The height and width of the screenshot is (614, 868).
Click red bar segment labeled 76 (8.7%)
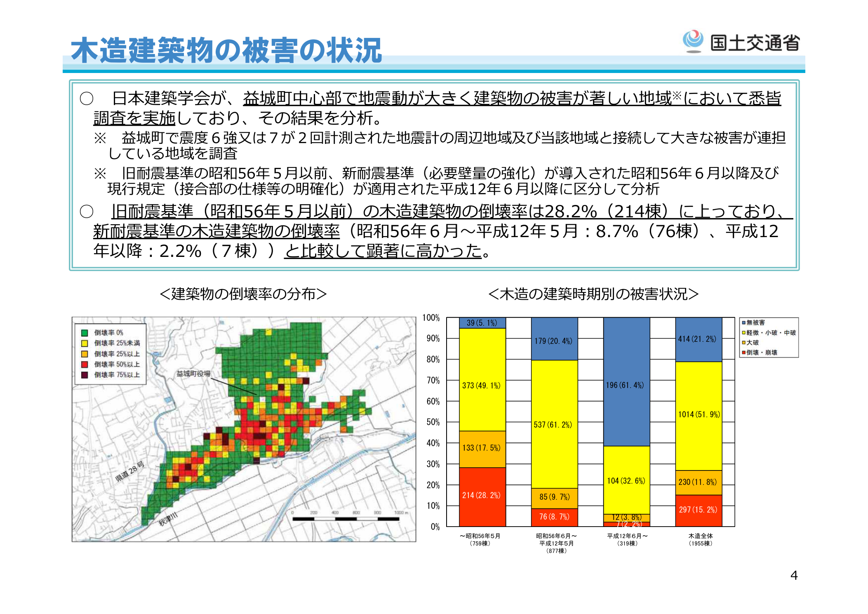[554, 518]
